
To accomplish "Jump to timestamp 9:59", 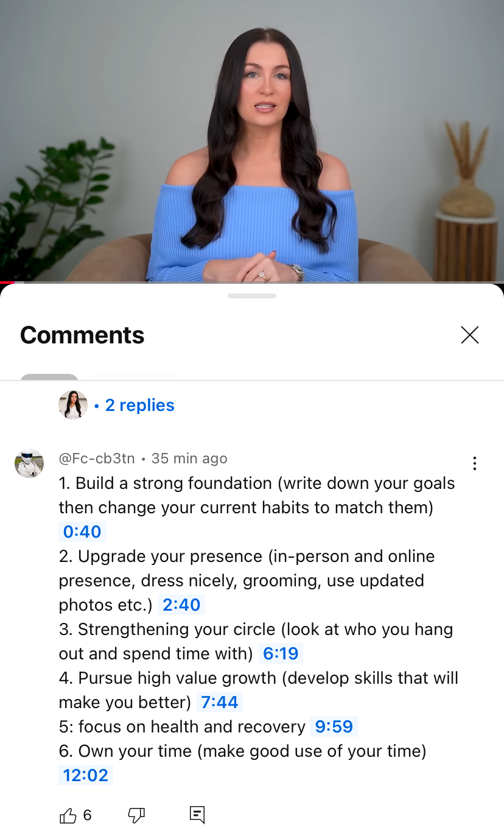I will [334, 726].
